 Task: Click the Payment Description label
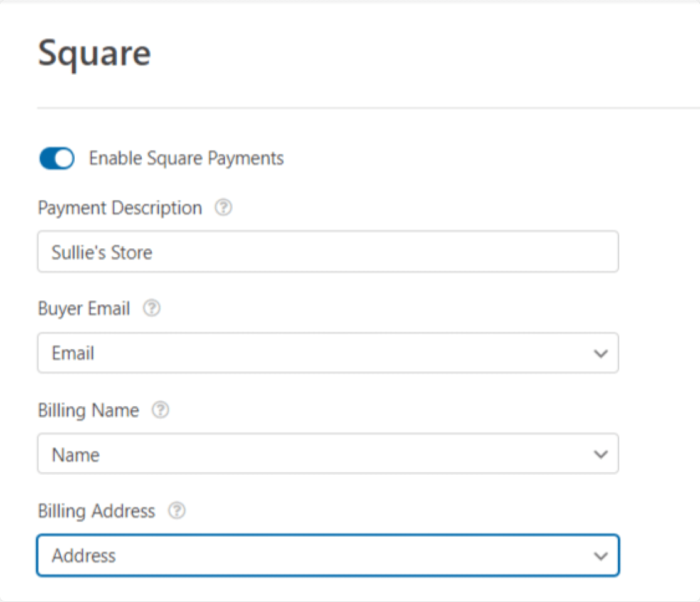[120, 208]
